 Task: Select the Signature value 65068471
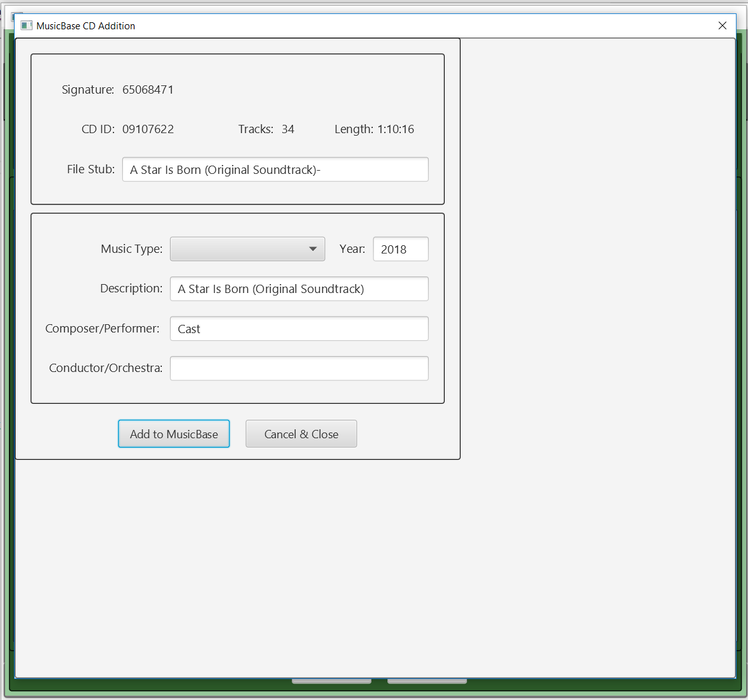point(148,90)
